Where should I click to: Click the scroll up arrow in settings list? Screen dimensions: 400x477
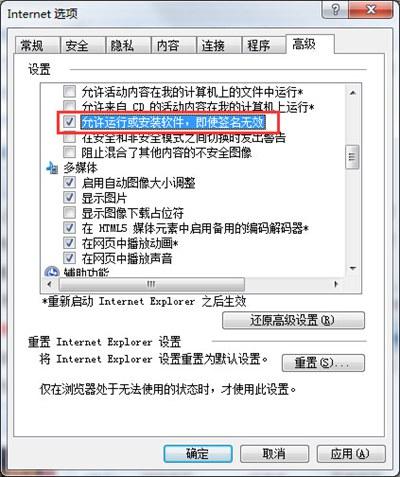click(353, 93)
